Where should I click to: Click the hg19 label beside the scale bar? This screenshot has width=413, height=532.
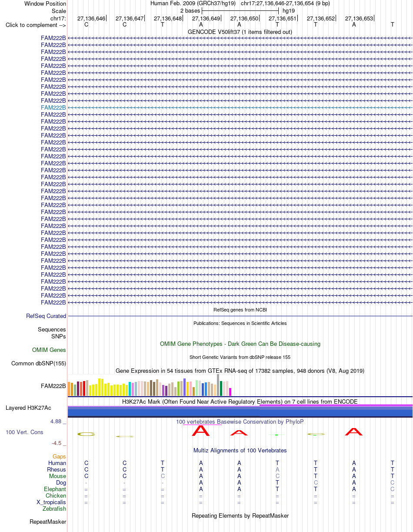(x=289, y=10)
